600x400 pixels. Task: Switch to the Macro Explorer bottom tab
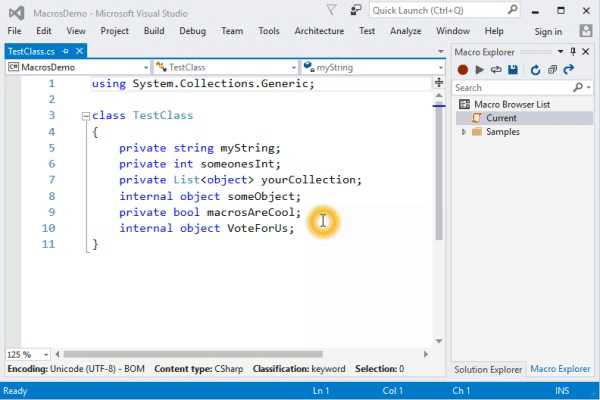[560, 369]
